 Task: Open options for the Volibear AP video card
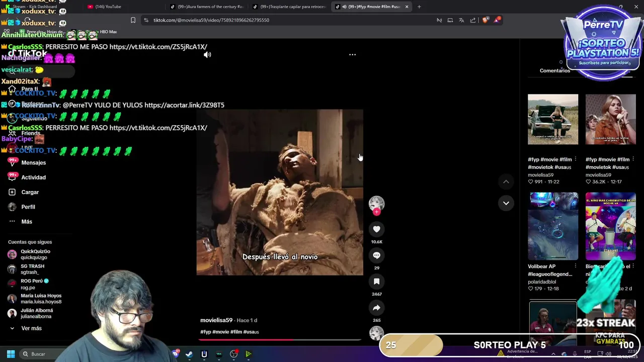click(576, 266)
